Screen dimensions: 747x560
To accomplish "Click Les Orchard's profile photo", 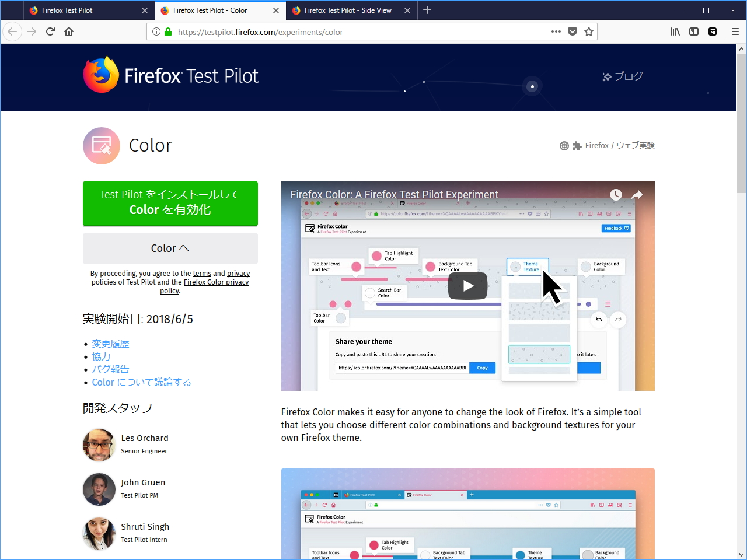I will click(x=99, y=445).
